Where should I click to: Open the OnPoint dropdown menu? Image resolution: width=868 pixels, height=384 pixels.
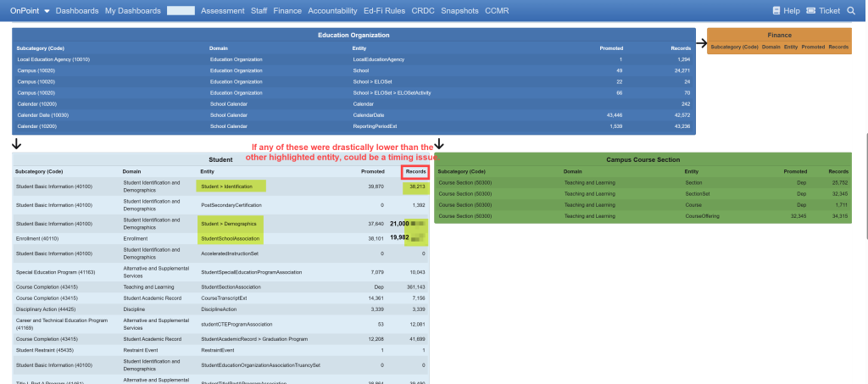click(30, 11)
